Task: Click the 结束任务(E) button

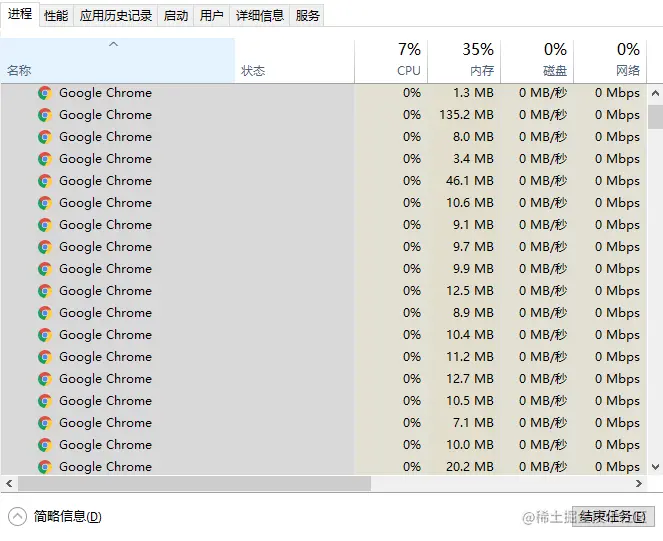Action: point(613,516)
